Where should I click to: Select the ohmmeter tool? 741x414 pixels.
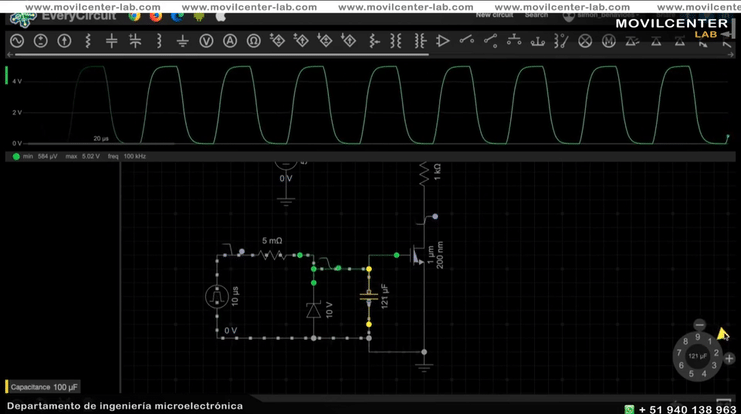coord(254,41)
